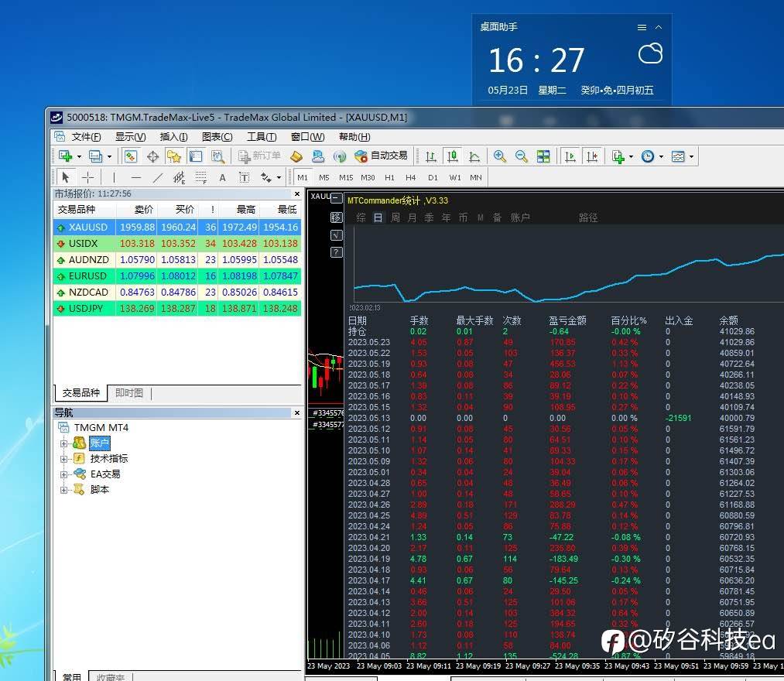The height and width of the screenshot is (681, 784).
Task: Expand the 脚本 node in Navigator
Action: 63,490
